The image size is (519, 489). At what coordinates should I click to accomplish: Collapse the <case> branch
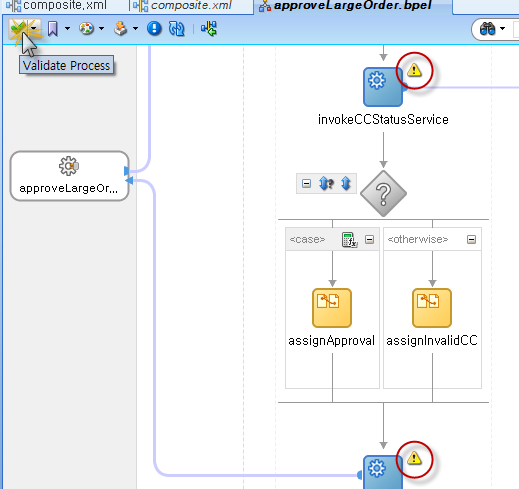pos(369,239)
